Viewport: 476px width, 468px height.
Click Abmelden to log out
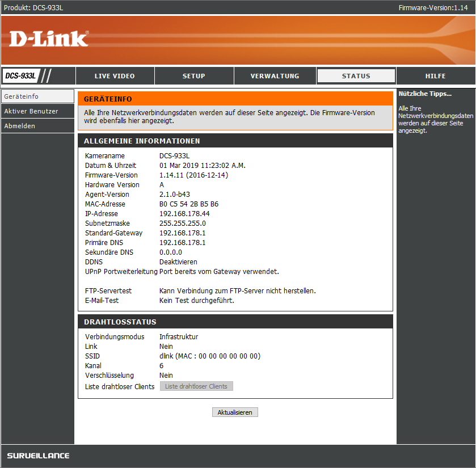pyautogui.click(x=37, y=125)
